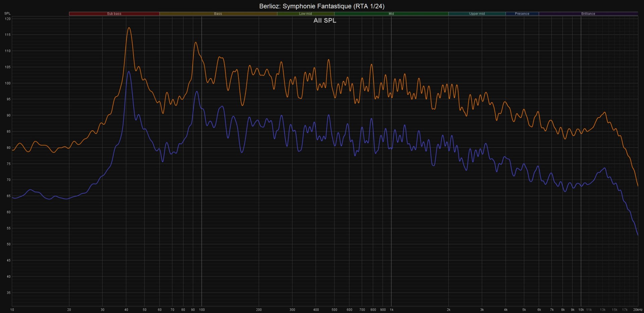Click the 10k frequency axis label

click(581, 310)
